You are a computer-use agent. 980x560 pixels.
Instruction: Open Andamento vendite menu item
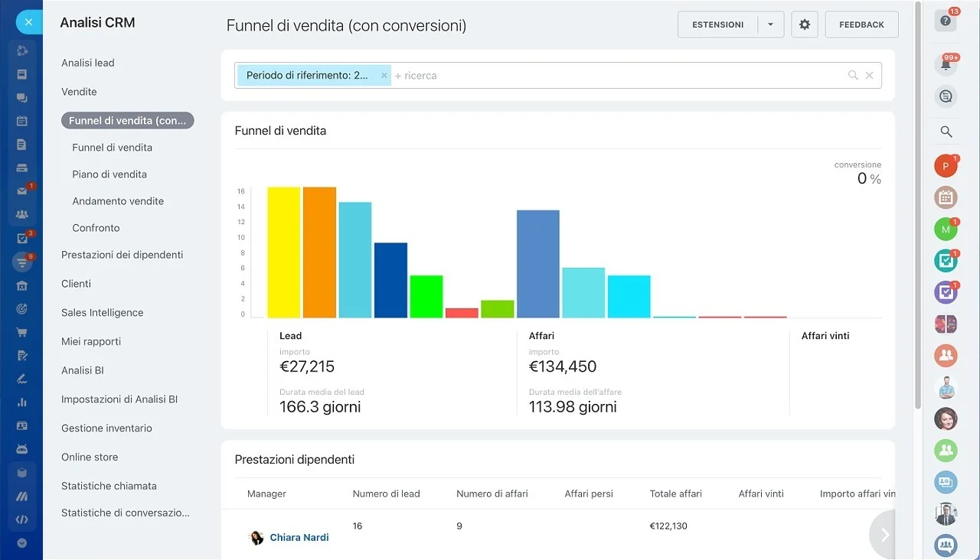pyautogui.click(x=118, y=201)
